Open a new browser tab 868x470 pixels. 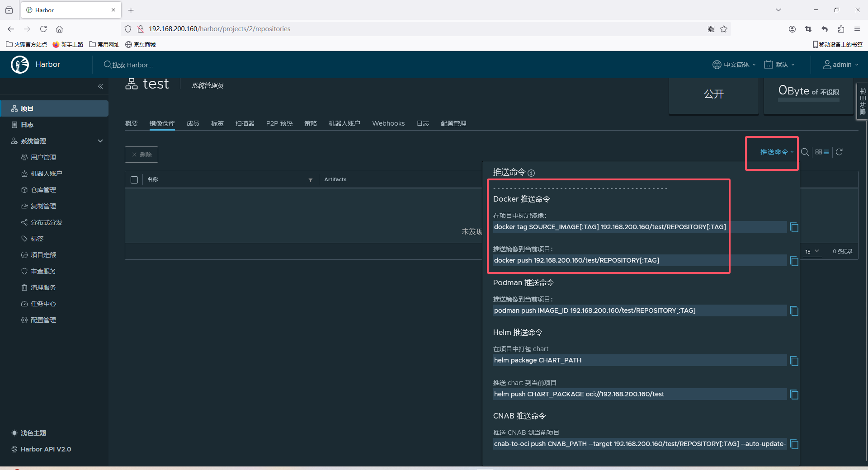click(131, 10)
